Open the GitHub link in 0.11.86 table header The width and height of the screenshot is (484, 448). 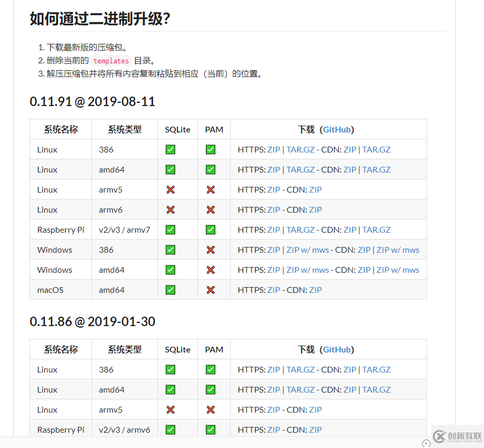[338, 349]
